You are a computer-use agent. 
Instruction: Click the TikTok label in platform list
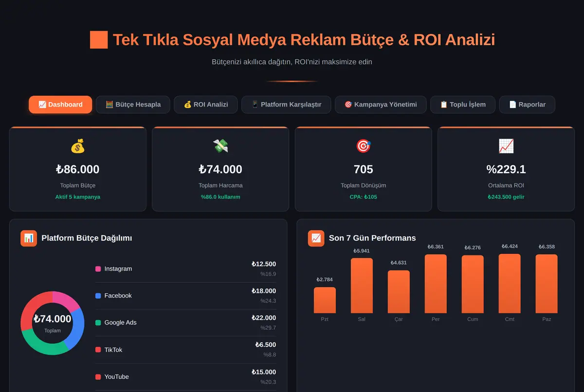coord(113,350)
